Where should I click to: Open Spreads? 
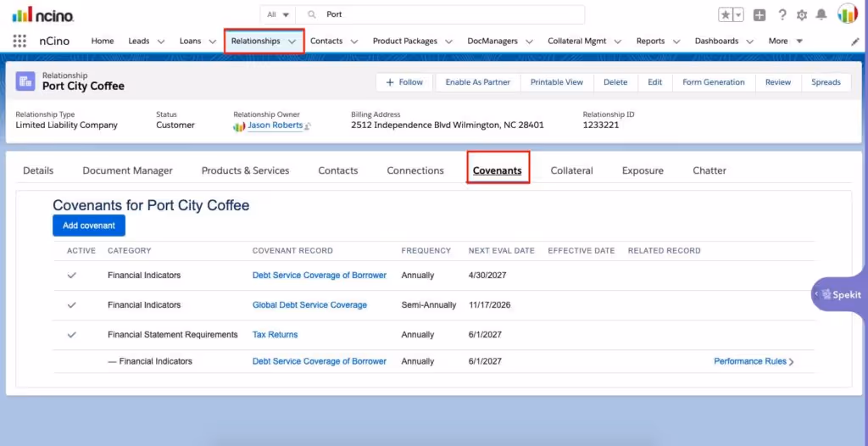tap(826, 82)
